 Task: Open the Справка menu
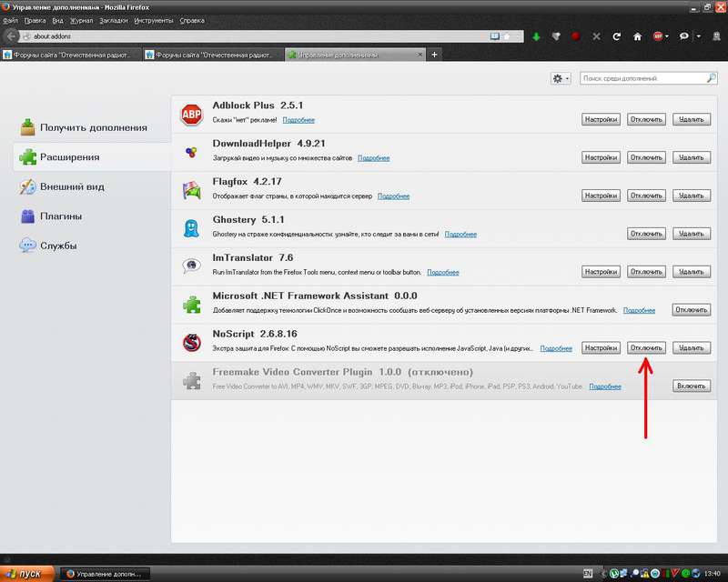pyautogui.click(x=192, y=20)
